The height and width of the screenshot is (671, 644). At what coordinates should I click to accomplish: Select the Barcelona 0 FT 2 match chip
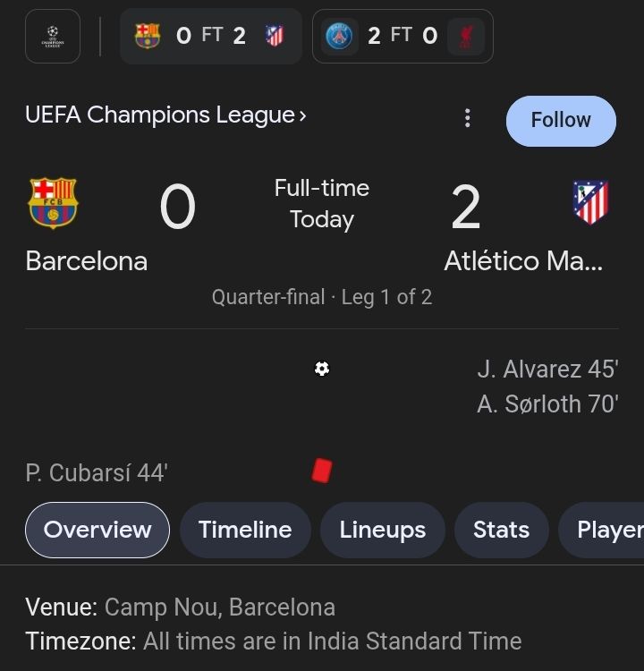coord(210,36)
